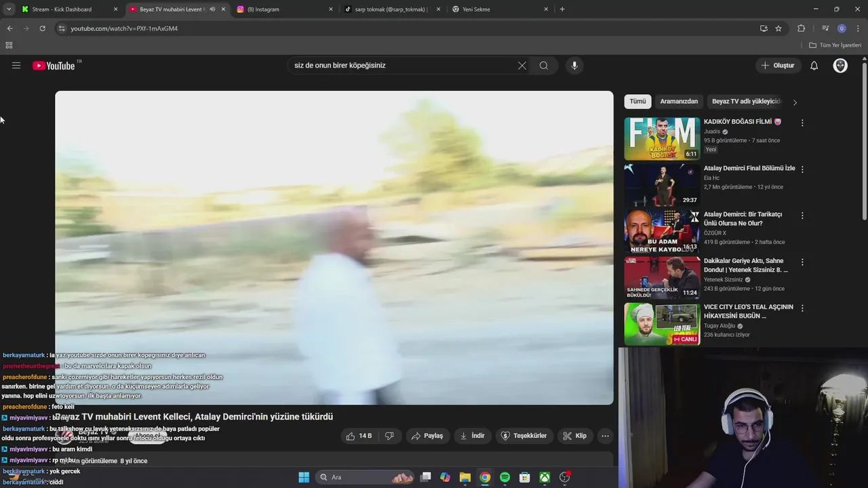
Task: Create a clip with Klip
Action: 574,436
